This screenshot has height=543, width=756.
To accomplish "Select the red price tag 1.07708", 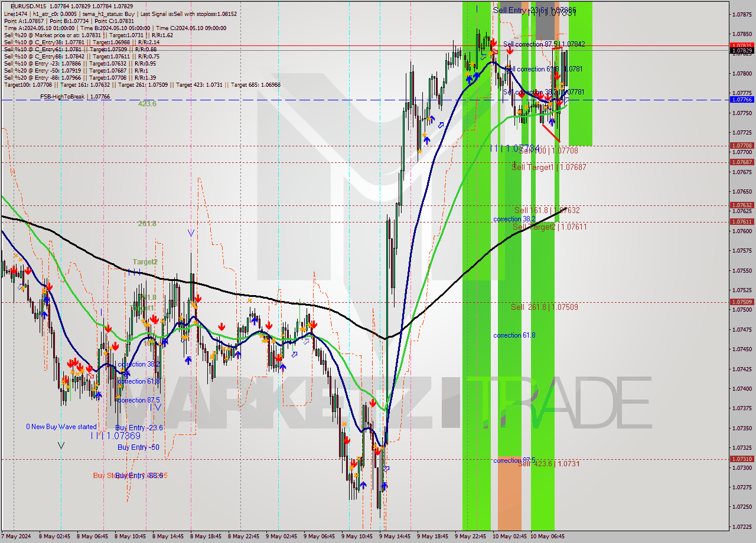I will (x=742, y=145).
